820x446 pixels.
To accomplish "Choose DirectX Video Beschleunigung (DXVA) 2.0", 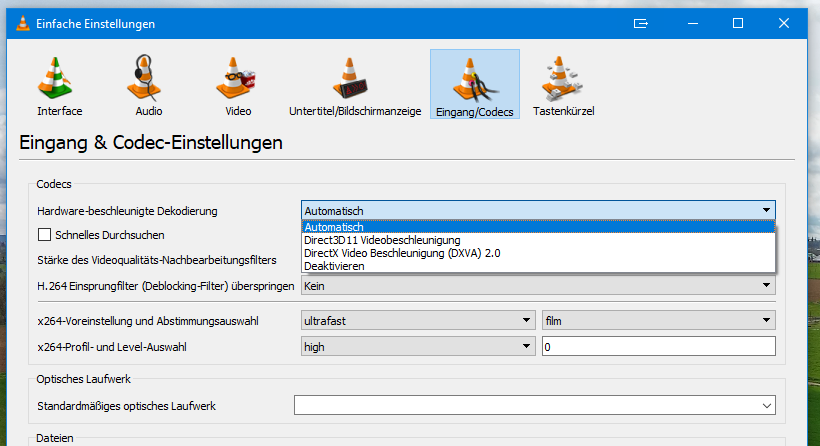I will click(x=538, y=253).
